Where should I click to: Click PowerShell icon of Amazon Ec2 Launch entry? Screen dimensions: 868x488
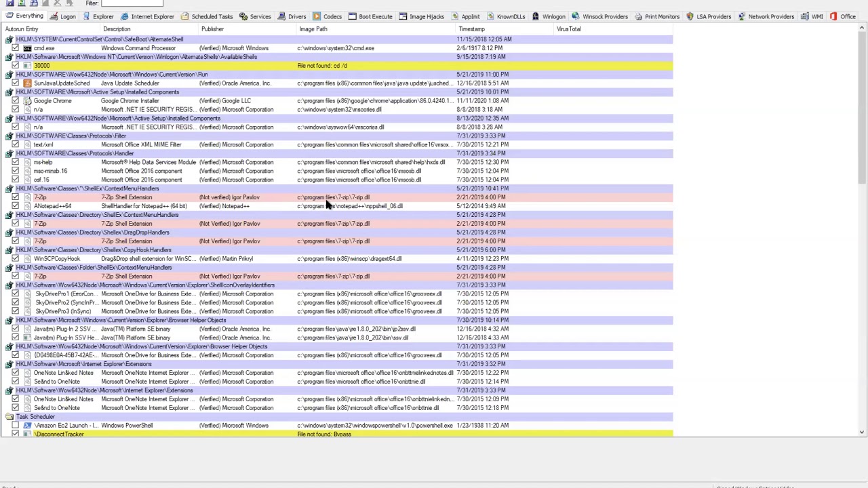(27, 426)
